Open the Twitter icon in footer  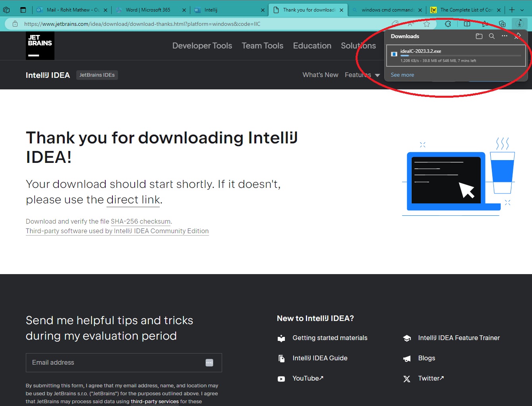[x=406, y=379]
